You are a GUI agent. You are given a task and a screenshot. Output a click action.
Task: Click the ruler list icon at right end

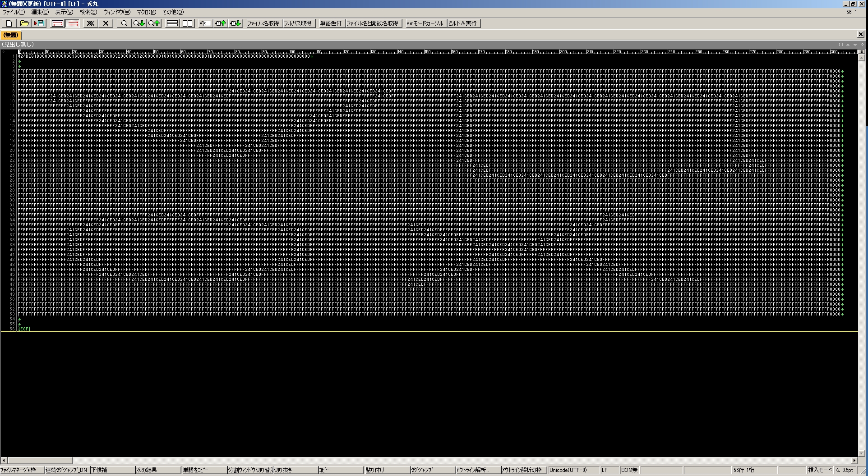click(861, 52)
